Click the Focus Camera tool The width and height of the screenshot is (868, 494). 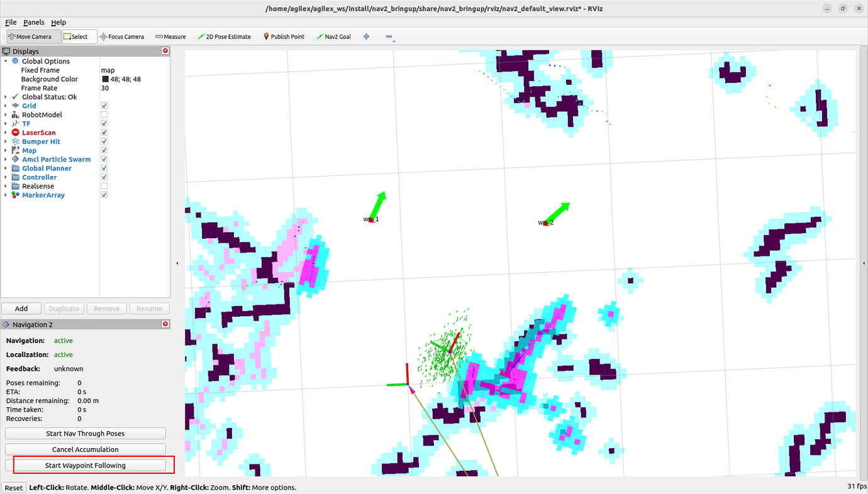click(122, 36)
